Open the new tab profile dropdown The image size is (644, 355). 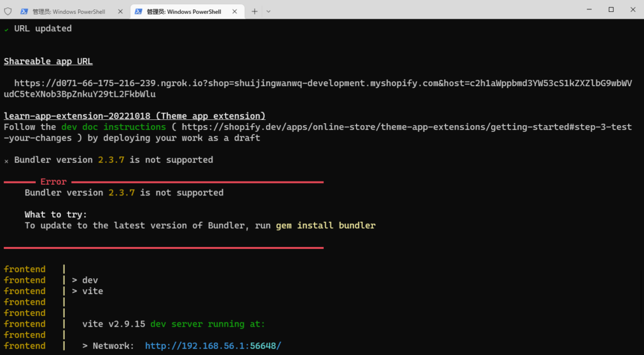click(x=268, y=11)
